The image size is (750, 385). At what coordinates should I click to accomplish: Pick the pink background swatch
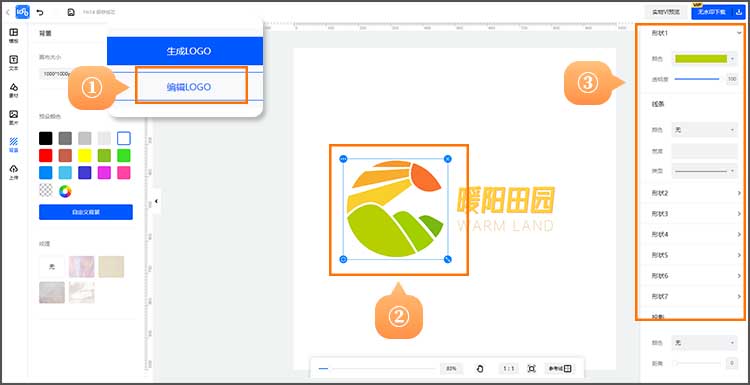coord(124,173)
